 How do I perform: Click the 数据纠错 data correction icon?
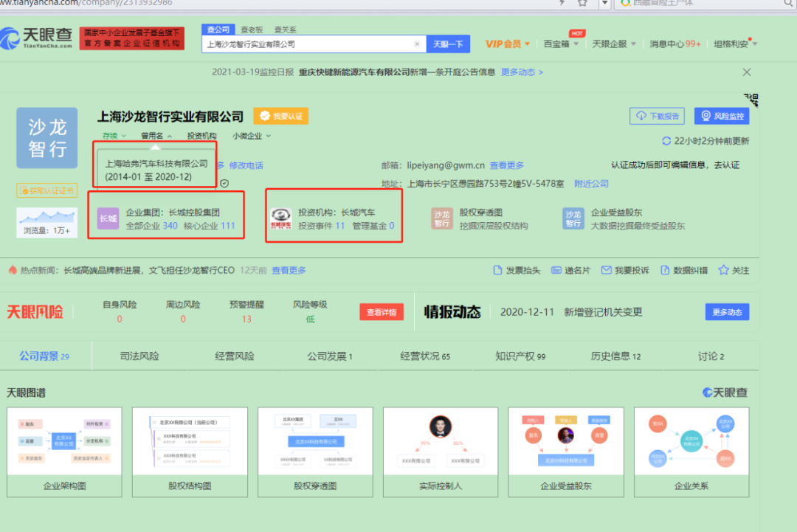pos(665,271)
